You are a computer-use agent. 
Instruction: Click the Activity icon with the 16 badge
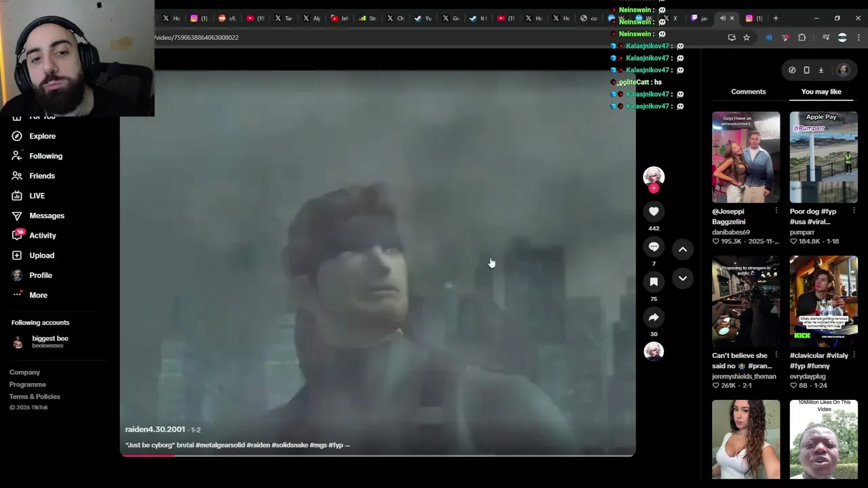click(x=18, y=235)
